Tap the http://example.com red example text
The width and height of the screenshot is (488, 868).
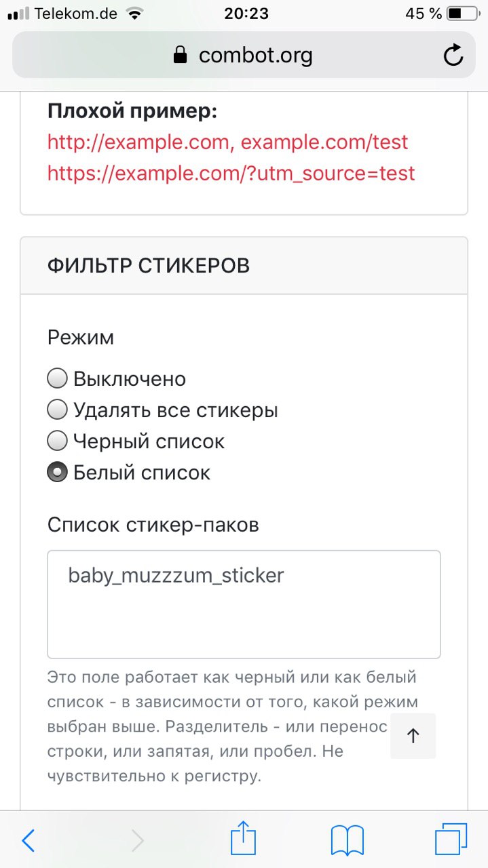click(141, 142)
